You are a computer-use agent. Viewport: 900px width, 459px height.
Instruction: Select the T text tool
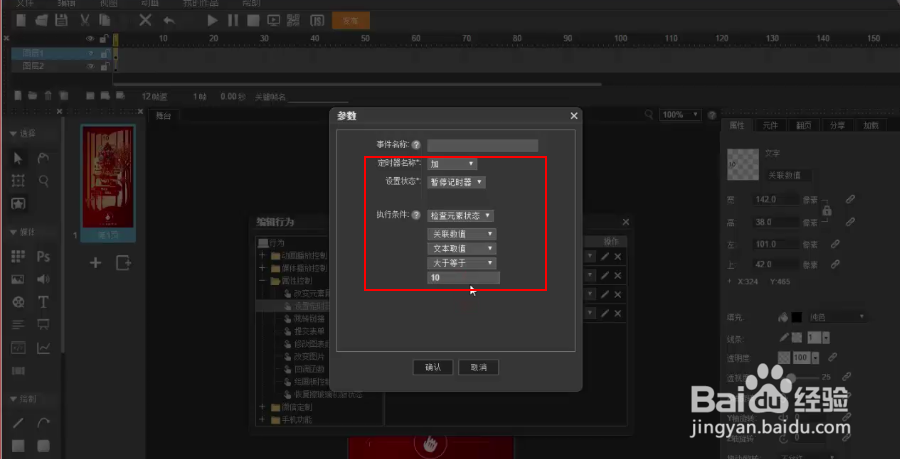click(x=44, y=302)
